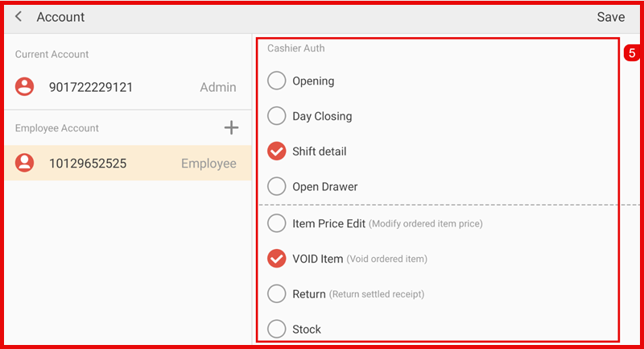The height and width of the screenshot is (349, 644).
Task: Enable the Open Drawer permission
Action: pyautogui.click(x=277, y=186)
